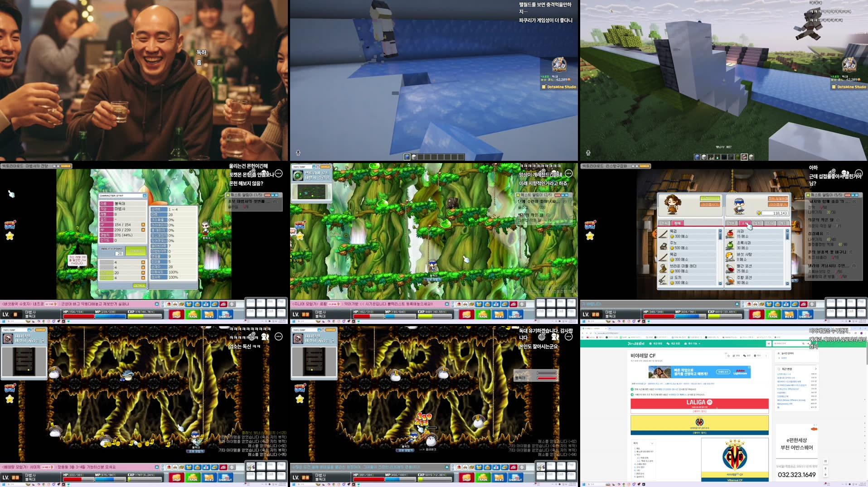Click the bar-chart icon in the item shop panel quick bar
This screenshot has width=868, height=487.
pos(786,304)
